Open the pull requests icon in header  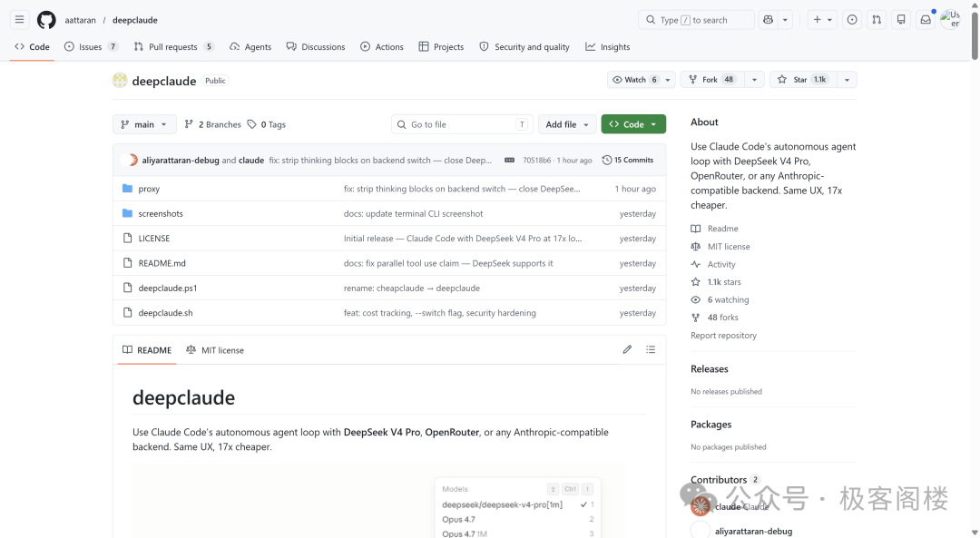pos(877,20)
